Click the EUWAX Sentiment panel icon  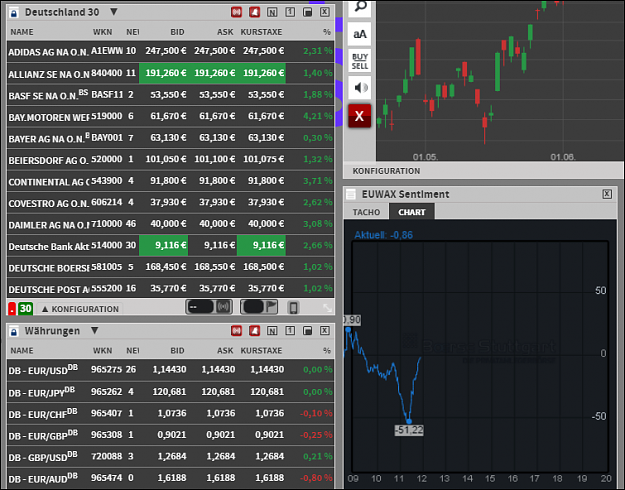[x=351, y=194]
